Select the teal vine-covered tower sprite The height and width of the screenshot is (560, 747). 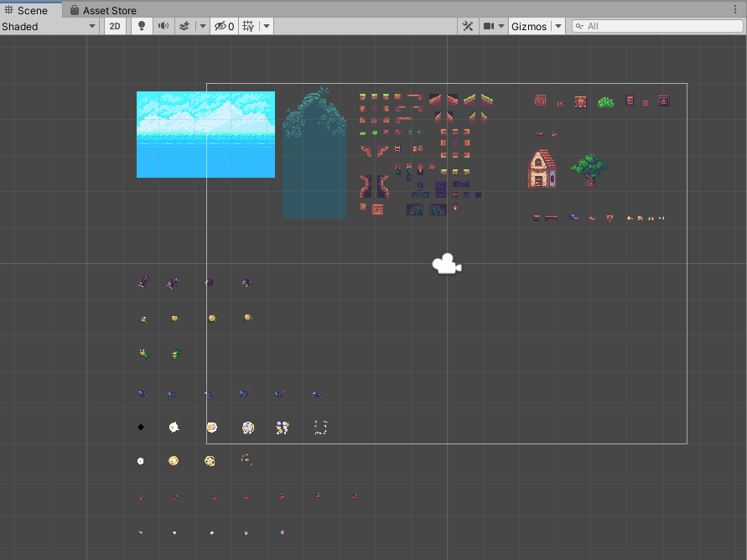tap(314, 153)
